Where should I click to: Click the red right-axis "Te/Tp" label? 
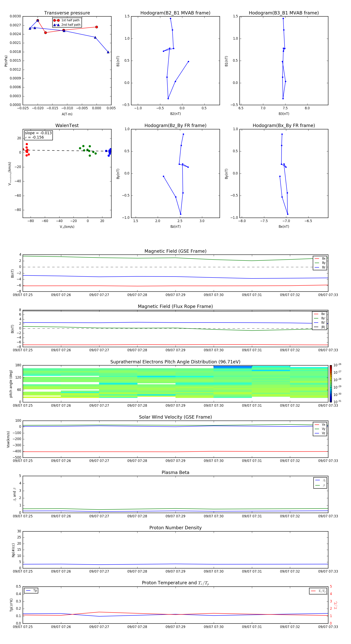[x=336, y=605]
